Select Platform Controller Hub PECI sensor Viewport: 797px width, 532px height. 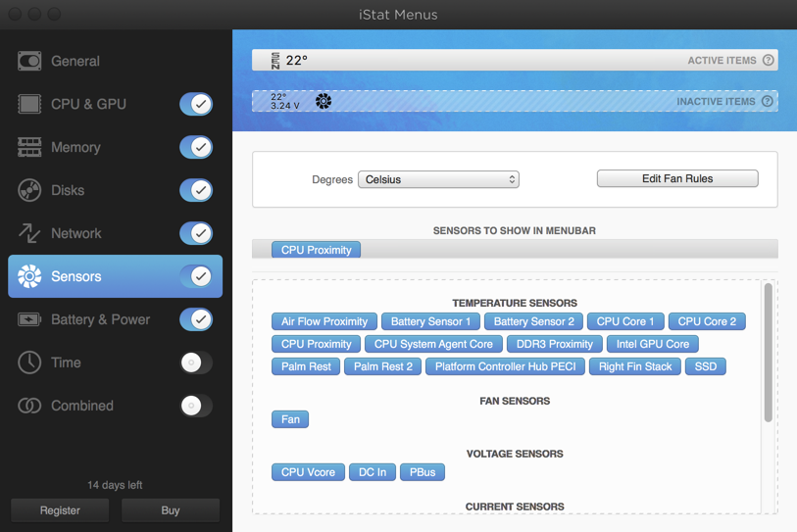click(505, 366)
